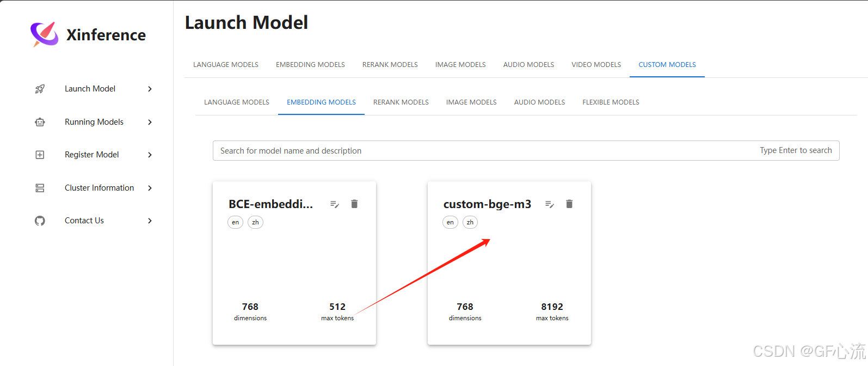Edit the BCE-embedding model card
Image resolution: width=868 pixels, height=366 pixels.
335,204
